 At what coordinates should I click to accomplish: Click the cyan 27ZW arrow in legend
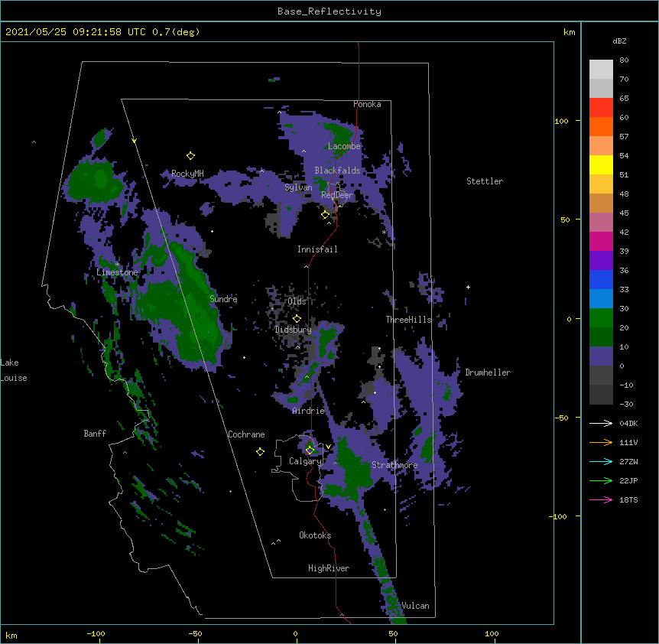[x=601, y=461]
